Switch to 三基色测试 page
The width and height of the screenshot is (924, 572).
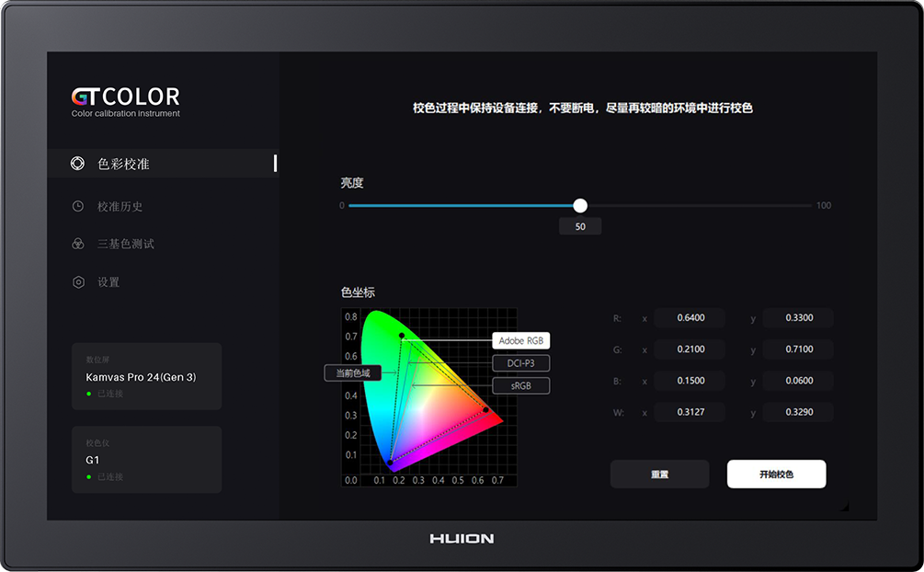(x=126, y=245)
